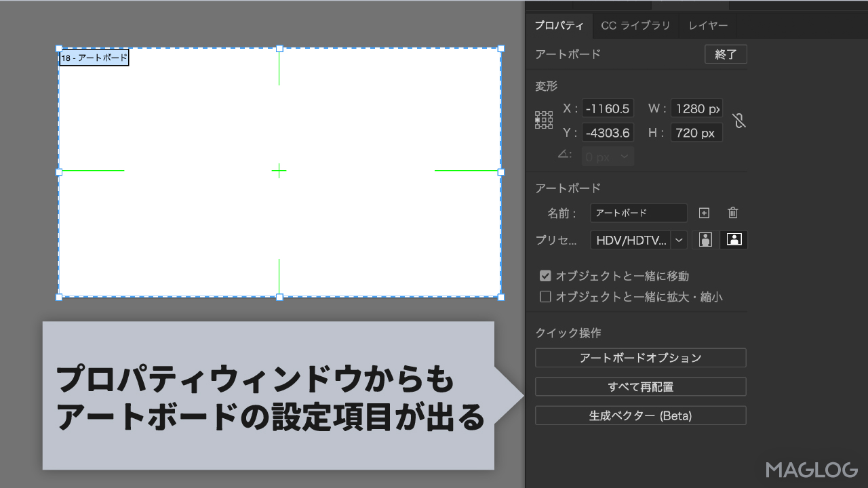Click the plus icon to add new artboard
Image resolution: width=868 pixels, height=488 pixels.
tap(704, 213)
